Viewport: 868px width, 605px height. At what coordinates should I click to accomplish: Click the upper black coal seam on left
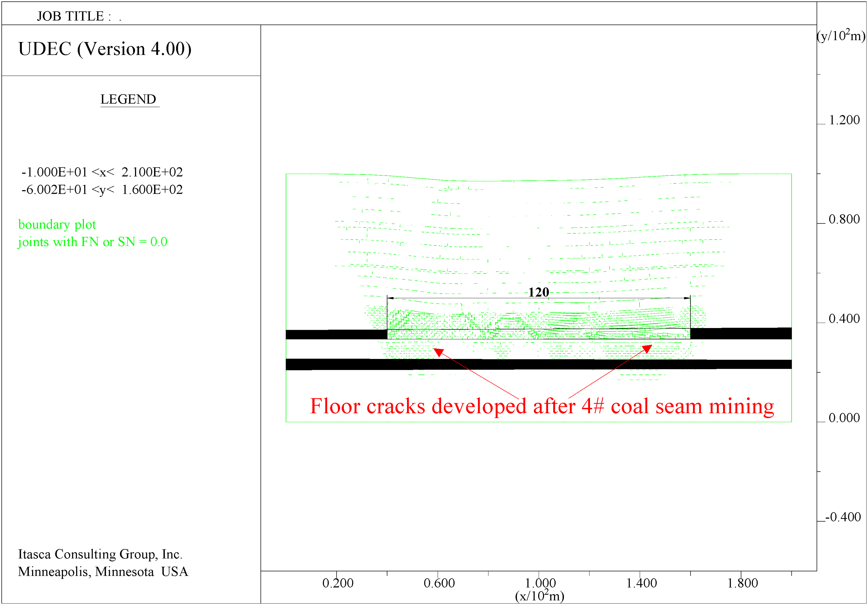click(x=336, y=335)
